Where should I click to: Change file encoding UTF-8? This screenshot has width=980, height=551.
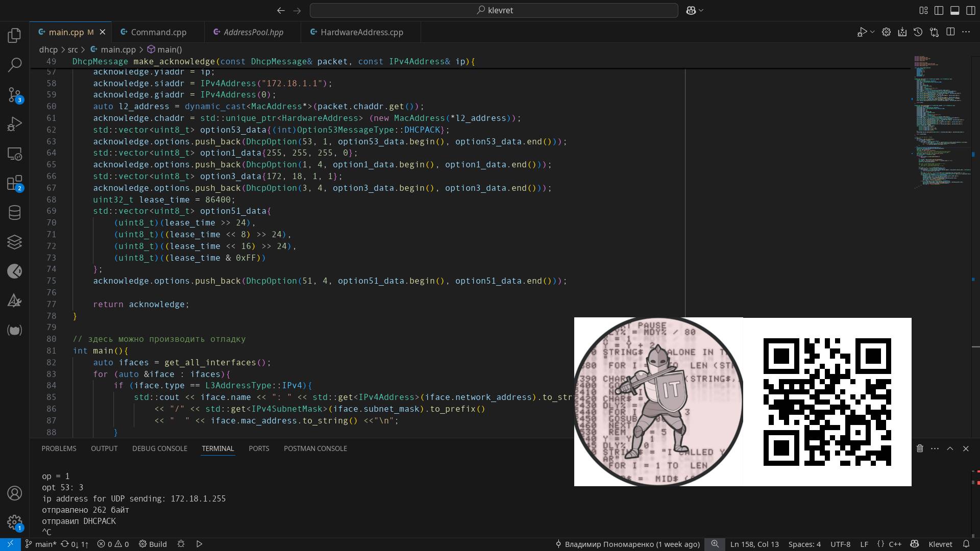tap(840, 544)
